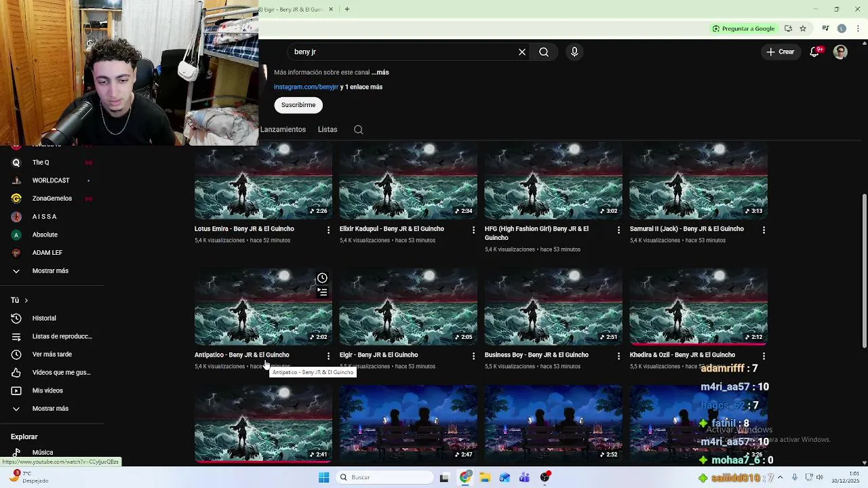The width and height of the screenshot is (868, 488).
Task: Open OBS Studio from taskbar
Action: (x=545, y=477)
